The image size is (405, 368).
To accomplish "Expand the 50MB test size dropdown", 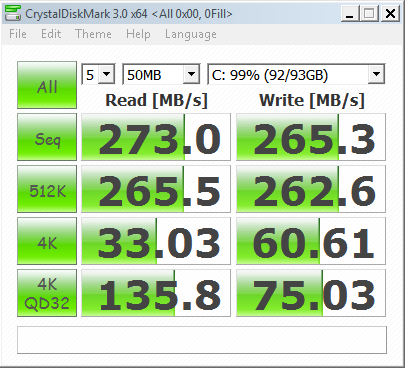I will 191,74.
